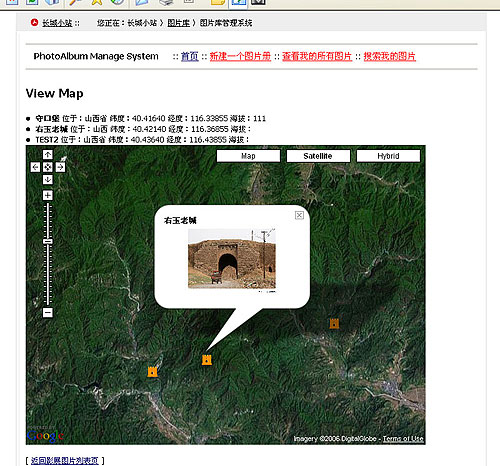This screenshot has height=466, width=500.
Task: Switch to Hybrid view
Action: [x=388, y=156]
